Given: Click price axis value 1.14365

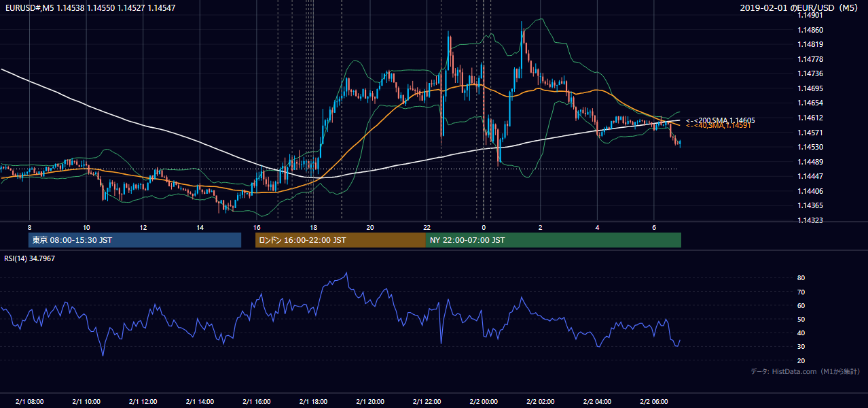Looking at the screenshot, I should click(810, 205).
